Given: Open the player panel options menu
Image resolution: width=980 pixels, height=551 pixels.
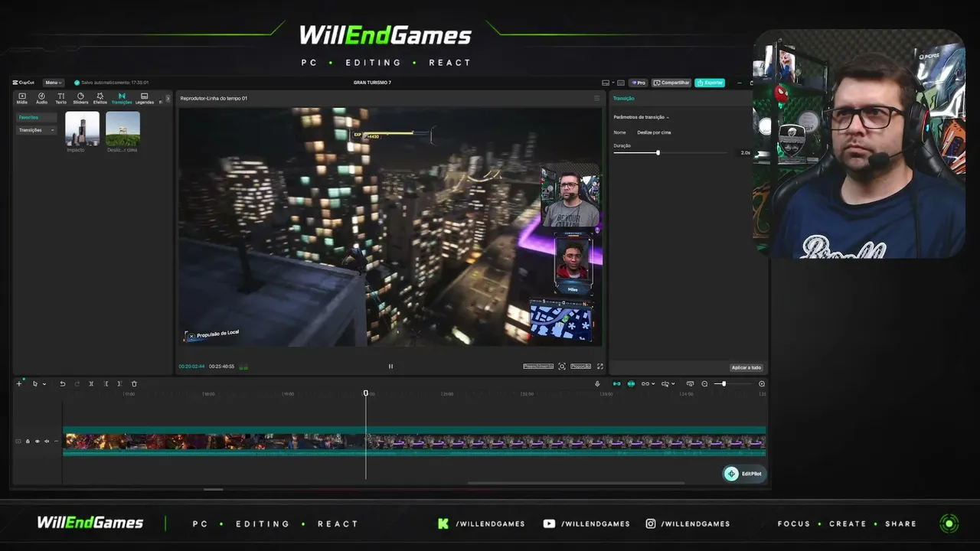Looking at the screenshot, I should 597,98.
